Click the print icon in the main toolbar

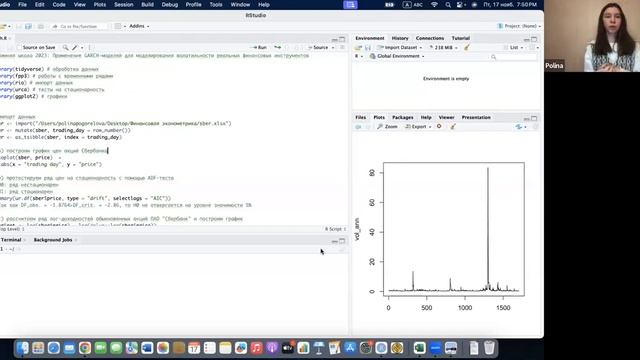(x=40, y=27)
